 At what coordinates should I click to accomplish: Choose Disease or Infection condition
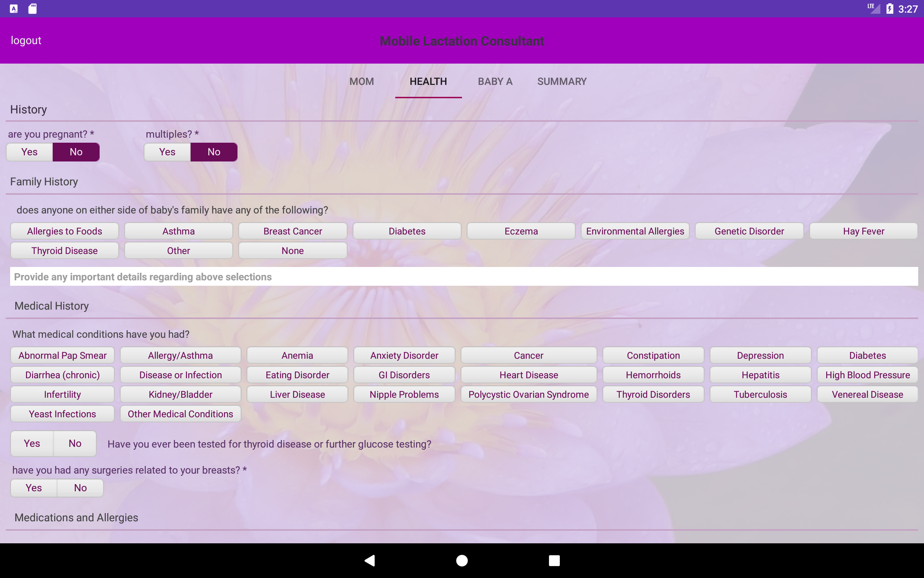click(x=180, y=375)
